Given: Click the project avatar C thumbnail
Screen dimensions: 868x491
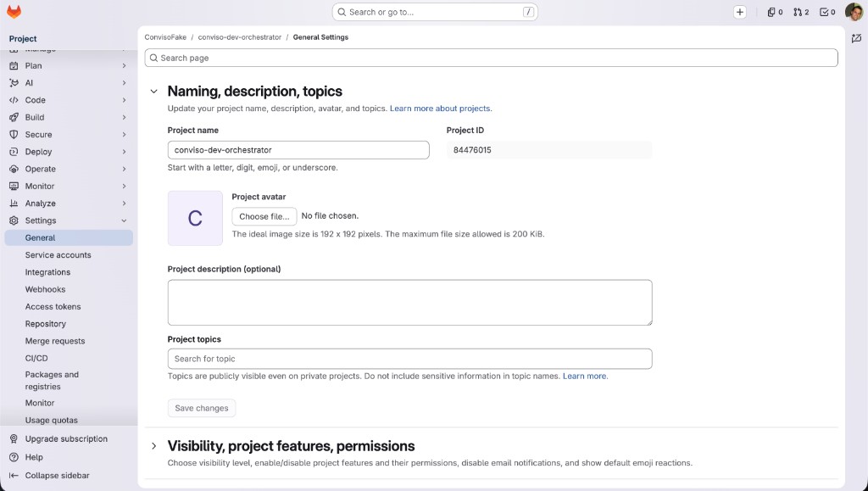Looking at the screenshot, I should pos(196,218).
